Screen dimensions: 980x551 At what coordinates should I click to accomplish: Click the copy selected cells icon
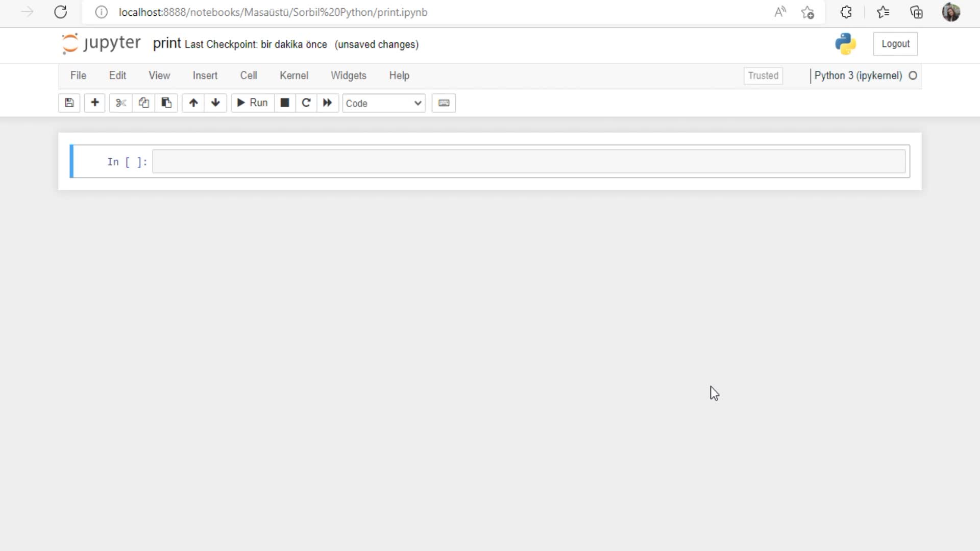click(x=143, y=103)
